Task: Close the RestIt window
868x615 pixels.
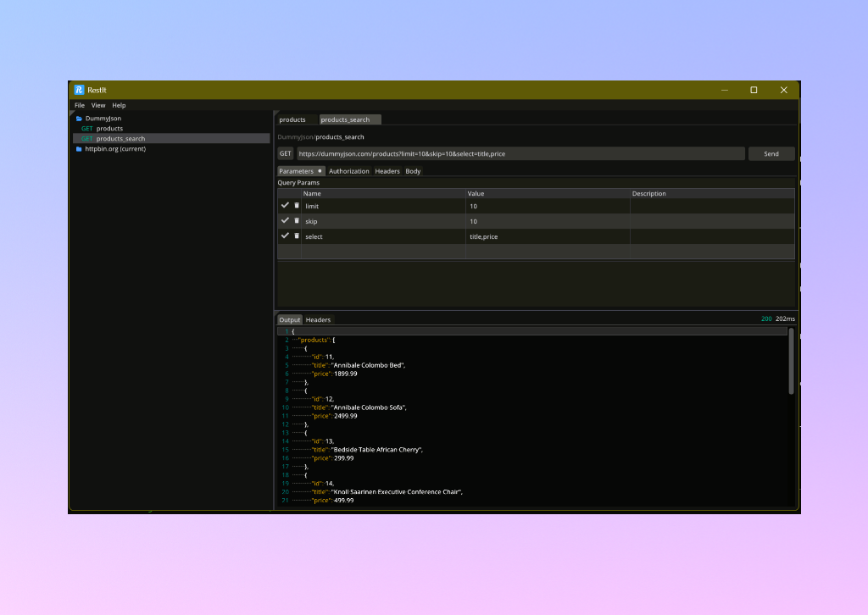Action: 783,90
